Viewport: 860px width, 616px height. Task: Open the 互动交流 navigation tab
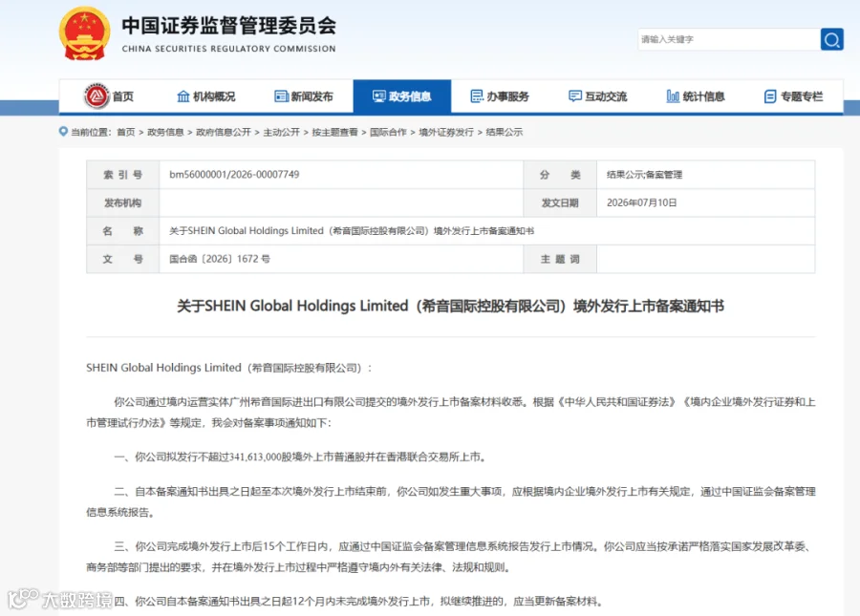click(x=598, y=96)
